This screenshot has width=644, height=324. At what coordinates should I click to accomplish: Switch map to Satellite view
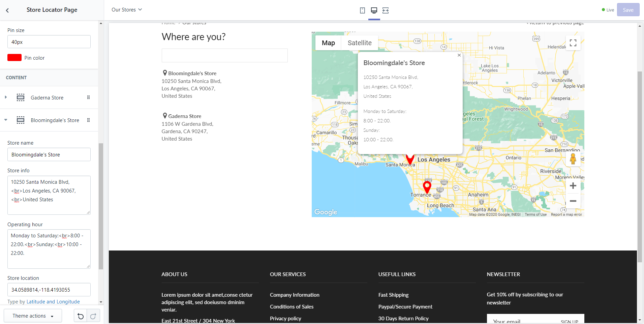pos(360,43)
